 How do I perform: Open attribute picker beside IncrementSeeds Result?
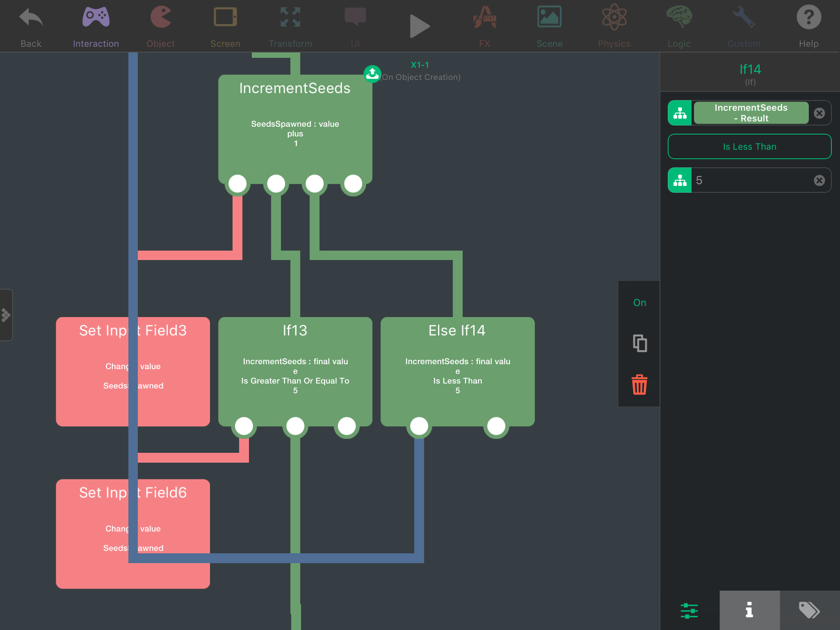click(680, 113)
